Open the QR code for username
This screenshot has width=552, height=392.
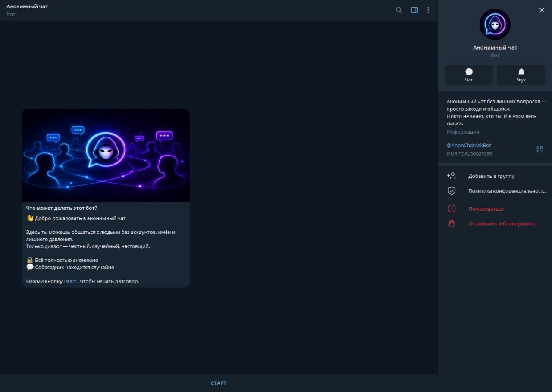coord(539,149)
